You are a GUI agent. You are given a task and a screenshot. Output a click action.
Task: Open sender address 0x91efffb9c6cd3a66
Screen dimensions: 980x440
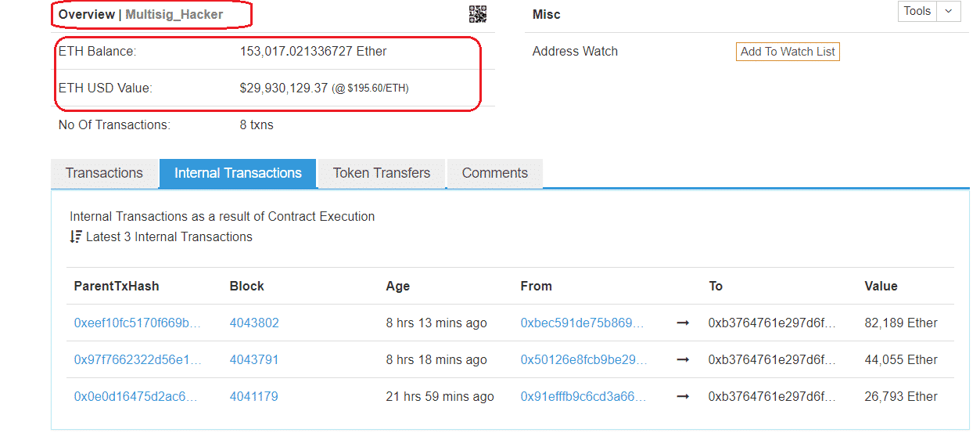583,396
